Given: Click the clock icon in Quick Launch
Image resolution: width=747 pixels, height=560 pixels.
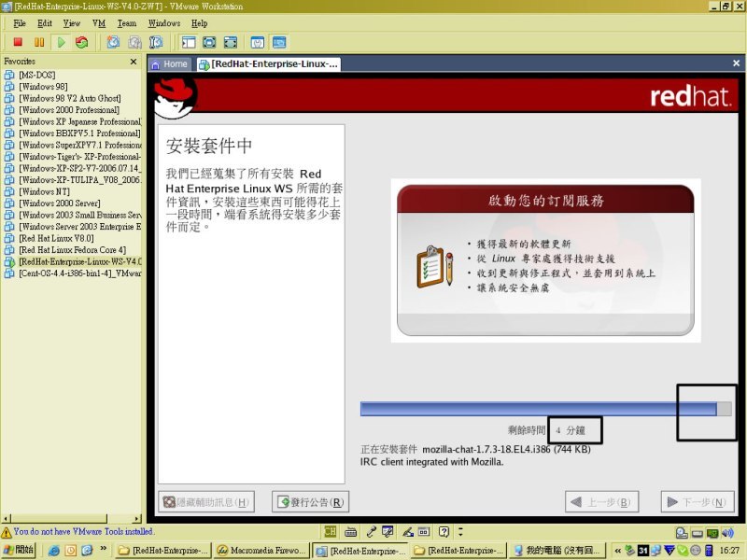Looking at the screenshot, I should tap(71, 550).
